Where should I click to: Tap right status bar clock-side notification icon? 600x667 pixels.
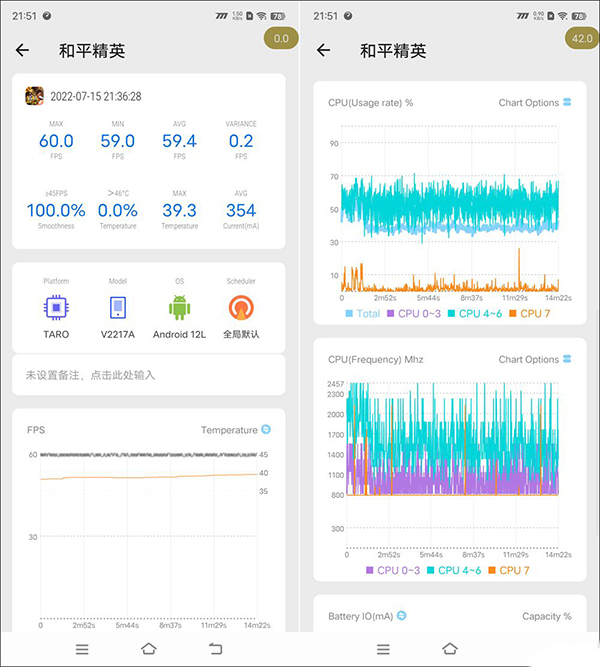[348, 16]
